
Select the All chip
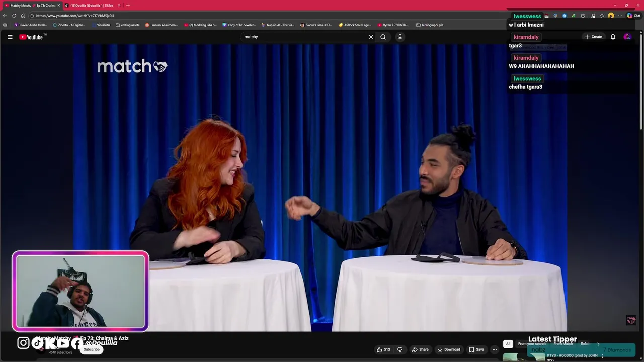click(508, 344)
